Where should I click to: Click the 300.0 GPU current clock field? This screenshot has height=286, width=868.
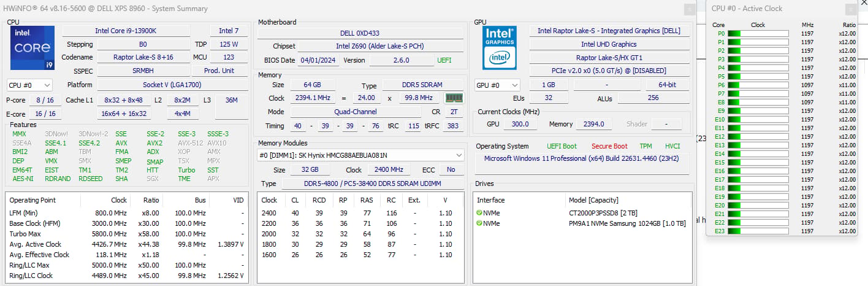coord(520,124)
